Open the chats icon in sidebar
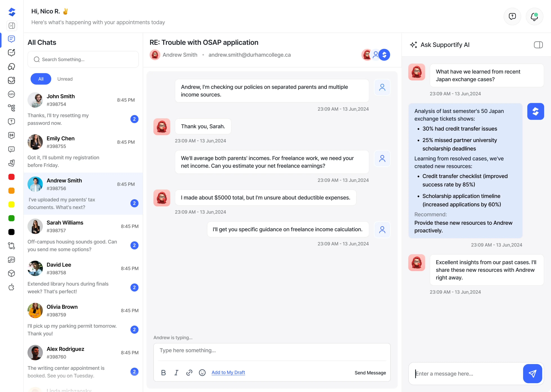551x392 pixels. coord(11,39)
